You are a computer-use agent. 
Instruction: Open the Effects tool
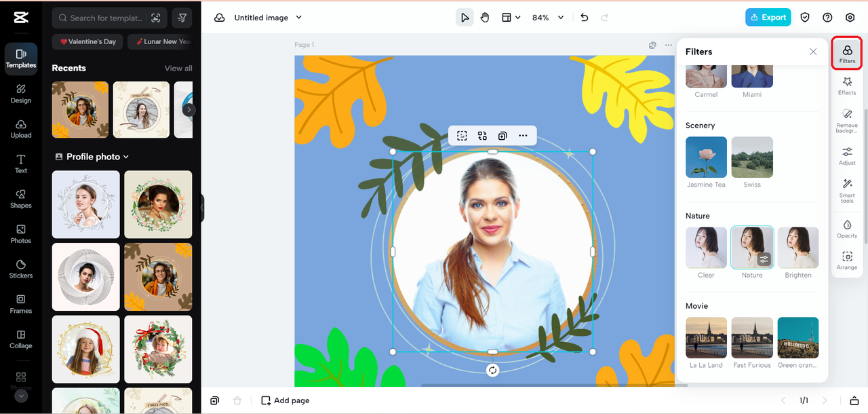pyautogui.click(x=847, y=86)
